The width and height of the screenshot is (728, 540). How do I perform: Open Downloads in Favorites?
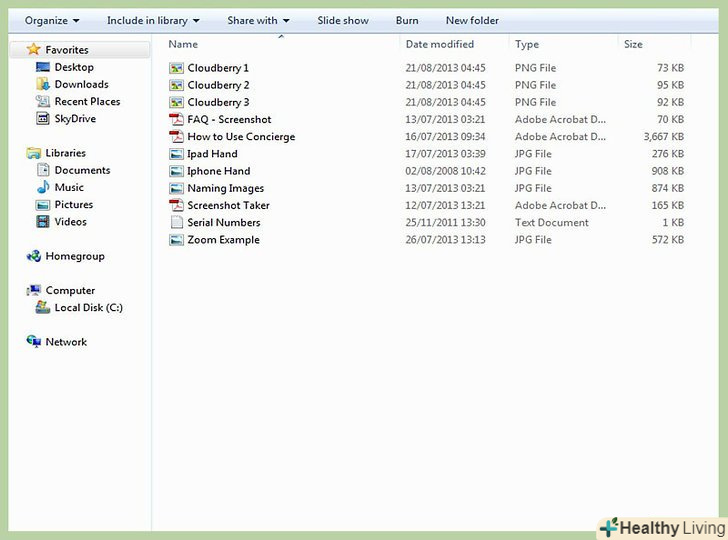pos(81,84)
